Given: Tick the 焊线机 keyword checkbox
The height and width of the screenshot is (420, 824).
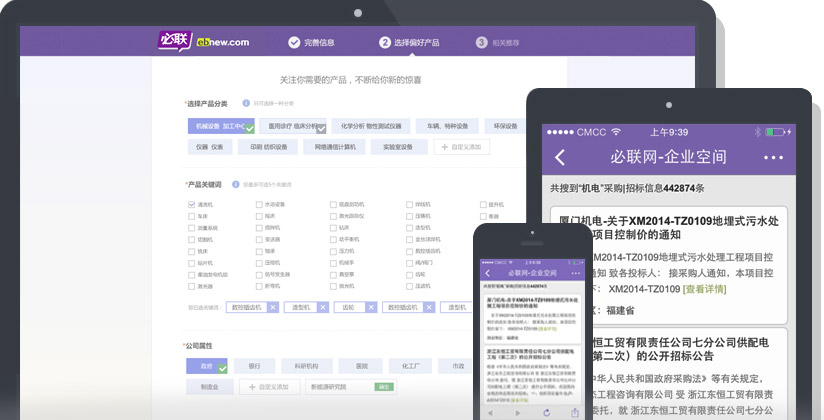Looking at the screenshot, I should (x=410, y=204).
